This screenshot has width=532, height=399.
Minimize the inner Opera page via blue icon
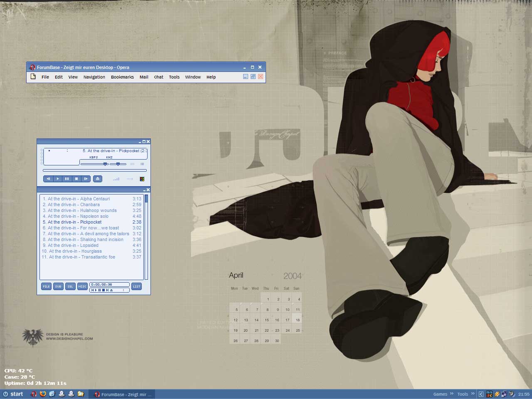(x=246, y=76)
